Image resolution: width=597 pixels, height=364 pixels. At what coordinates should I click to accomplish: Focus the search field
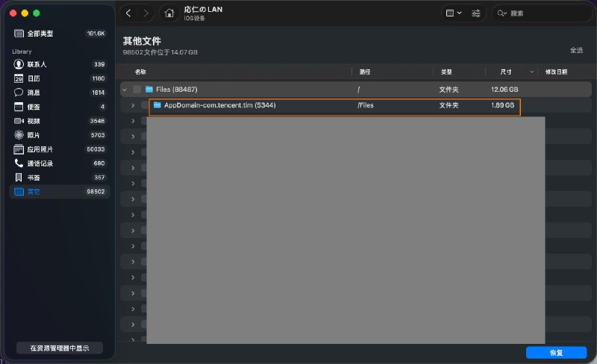coord(543,13)
